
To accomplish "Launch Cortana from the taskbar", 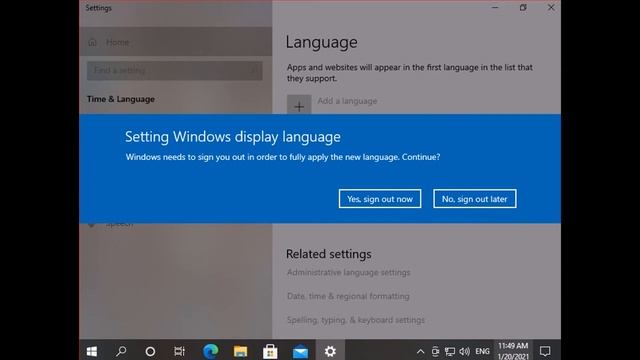I will click(x=150, y=351).
